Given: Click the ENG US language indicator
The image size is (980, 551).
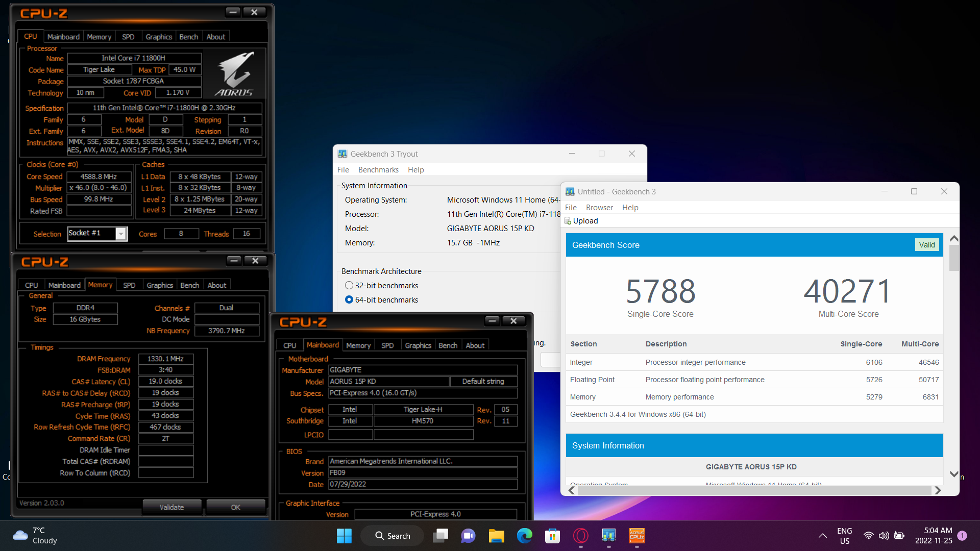Looking at the screenshot, I should point(845,536).
